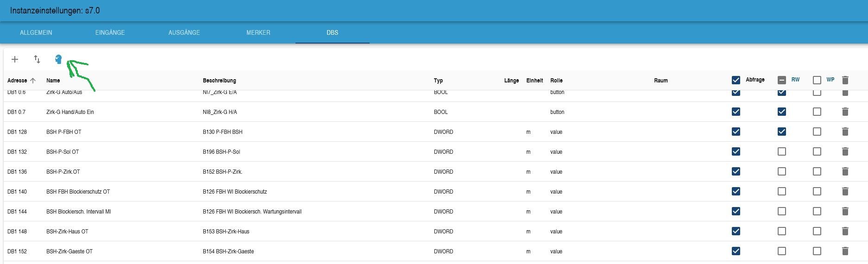The image size is (868, 264).
Task: Uncheck RW for DB1 128
Action: pyautogui.click(x=782, y=132)
